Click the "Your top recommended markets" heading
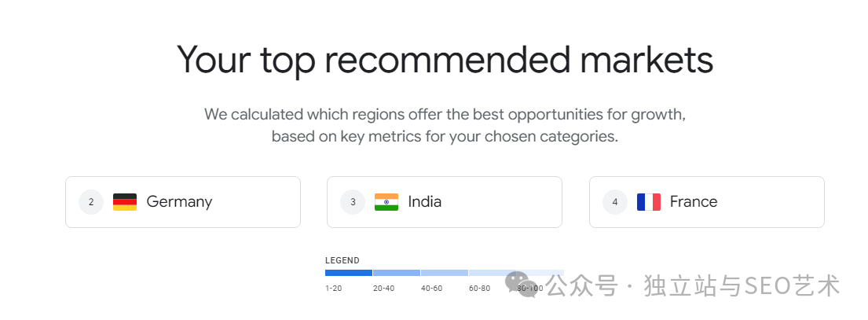 click(x=445, y=60)
